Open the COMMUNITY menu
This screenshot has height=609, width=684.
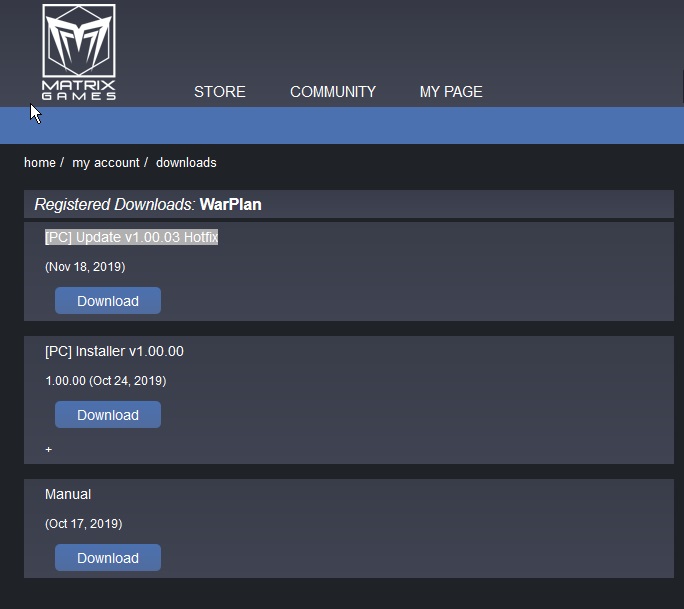pos(333,92)
